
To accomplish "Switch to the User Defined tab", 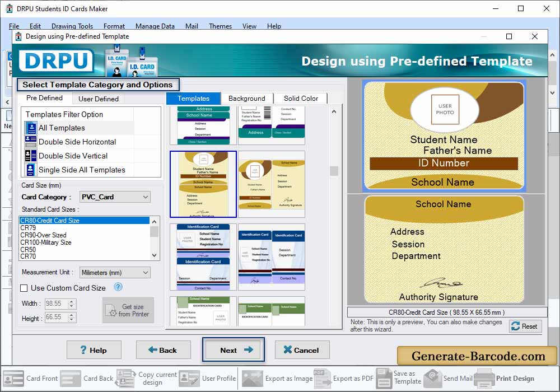I will click(98, 99).
